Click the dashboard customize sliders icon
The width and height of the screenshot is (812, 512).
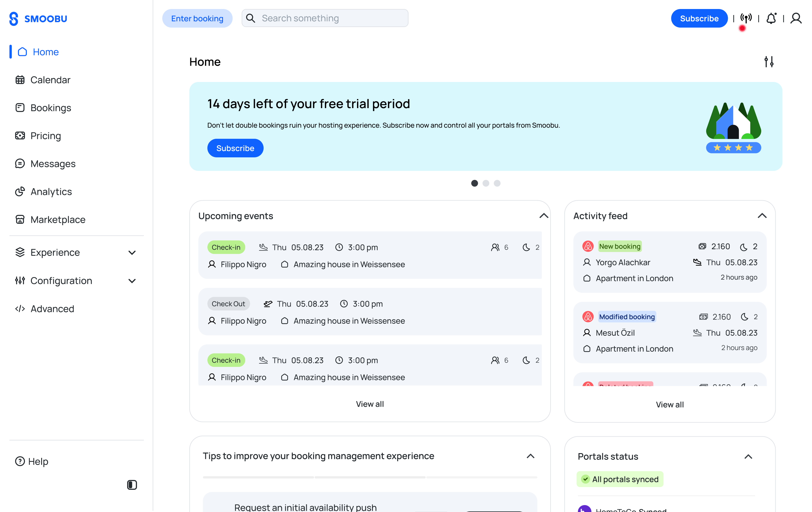pos(769,62)
